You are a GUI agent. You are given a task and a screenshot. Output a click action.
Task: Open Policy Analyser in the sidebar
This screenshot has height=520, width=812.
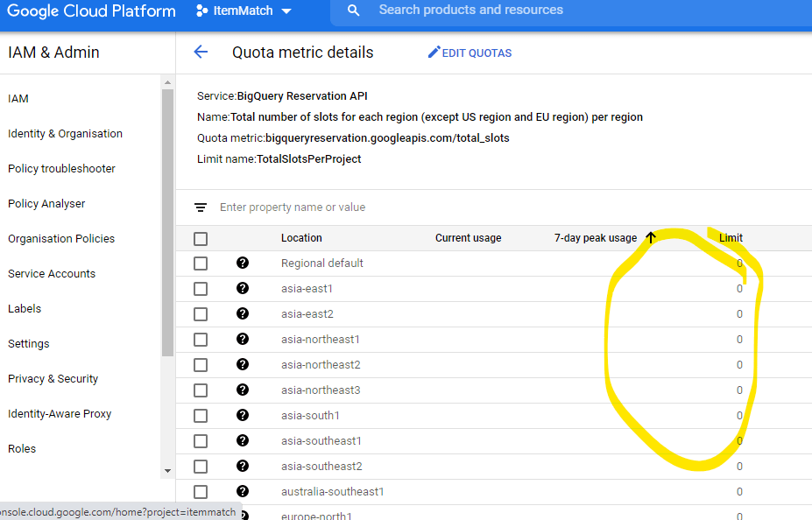[x=46, y=203]
